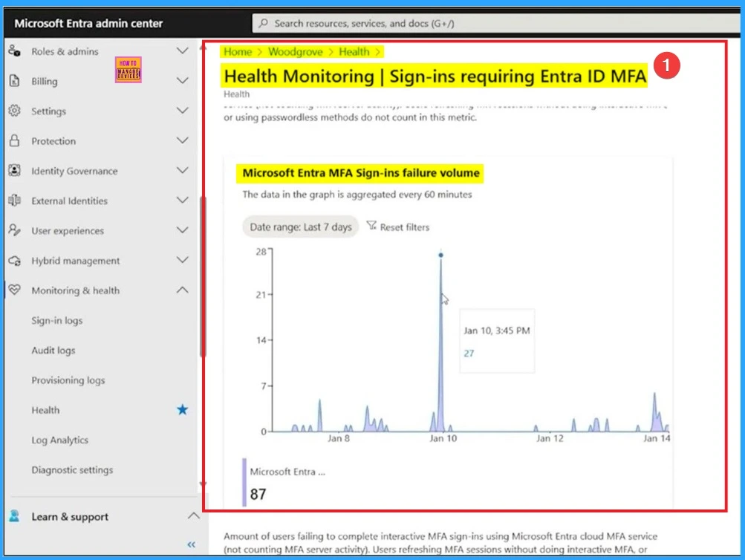
Task: Click the Jan 10 peak data point on chart
Action: click(x=441, y=255)
